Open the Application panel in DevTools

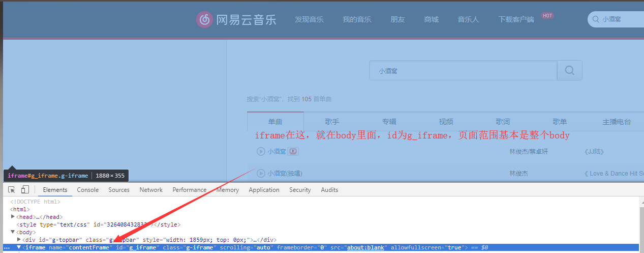[264, 190]
